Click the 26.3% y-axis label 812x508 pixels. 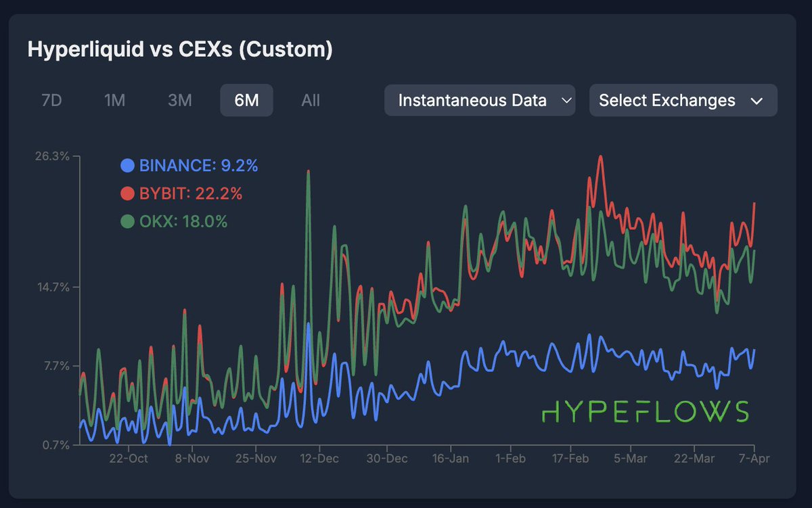tap(51, 156)
